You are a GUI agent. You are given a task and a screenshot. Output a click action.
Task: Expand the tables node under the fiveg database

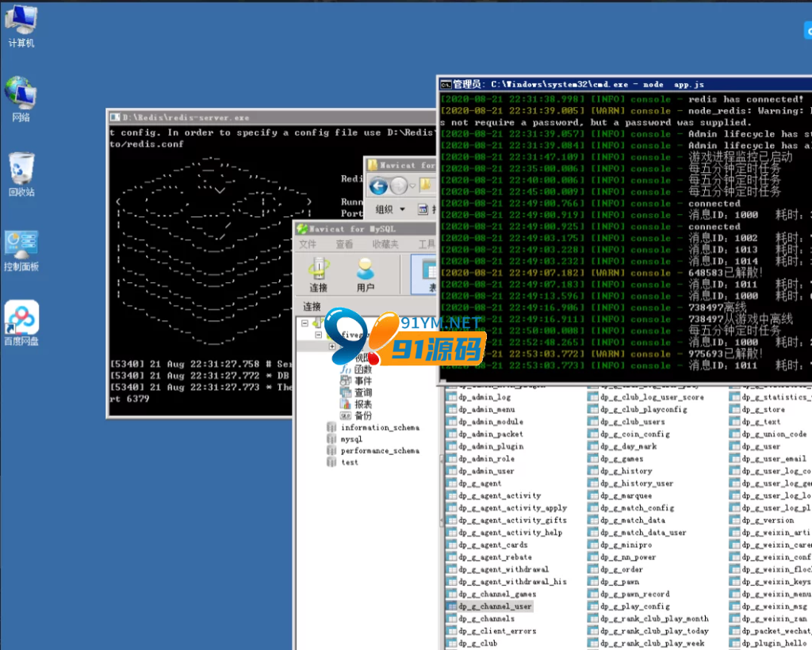click(x=332, y=346)
